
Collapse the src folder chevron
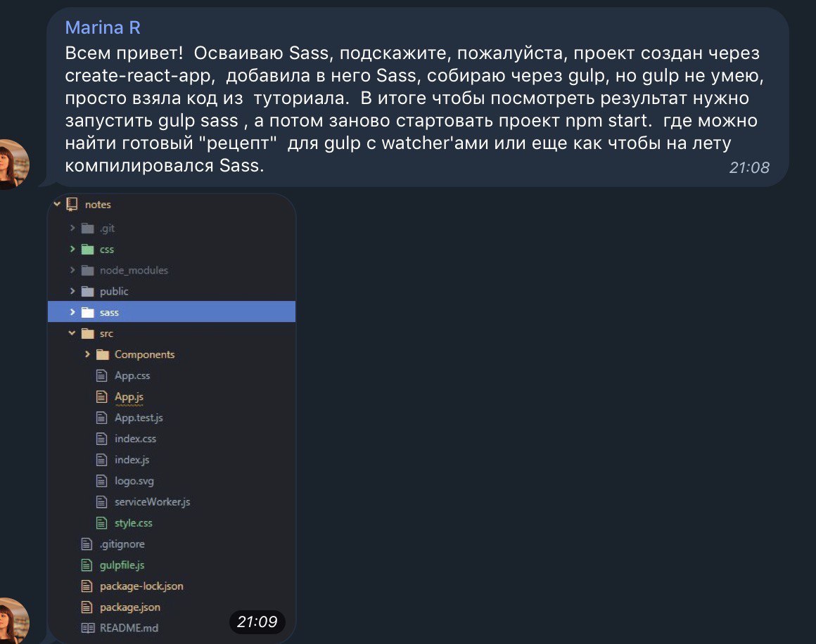coord(72,333)
